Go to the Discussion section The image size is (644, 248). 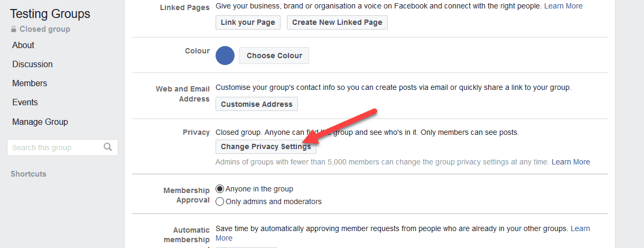(x=33, y=65)
